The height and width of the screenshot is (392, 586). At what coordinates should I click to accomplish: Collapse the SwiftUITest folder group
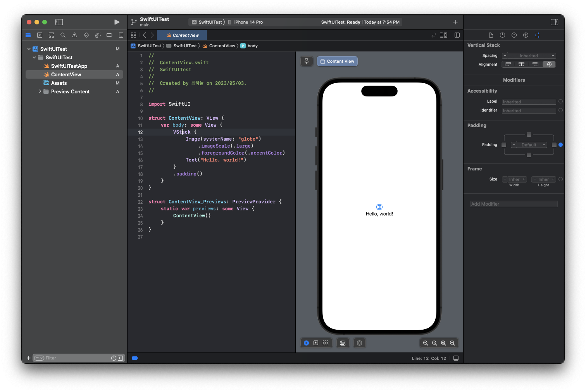(x=34, y=57)
